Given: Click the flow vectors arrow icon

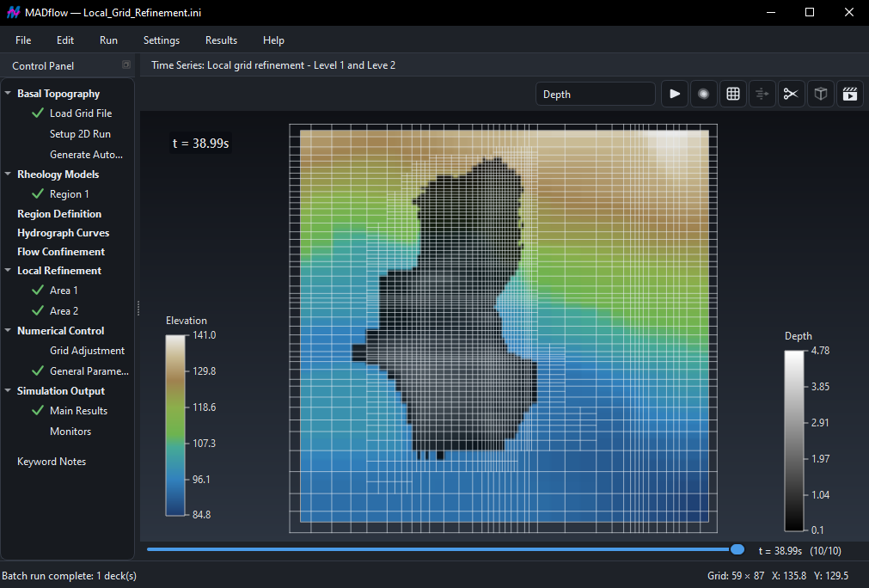Looking at the screenshot, I should point(762,95).
